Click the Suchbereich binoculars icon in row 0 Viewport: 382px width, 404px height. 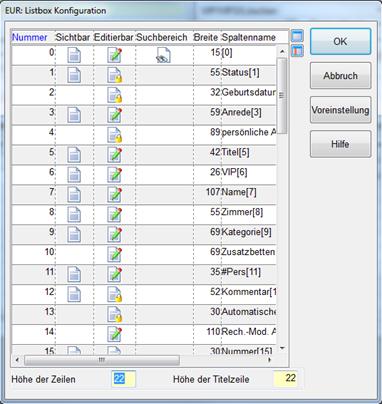point(163,55)
